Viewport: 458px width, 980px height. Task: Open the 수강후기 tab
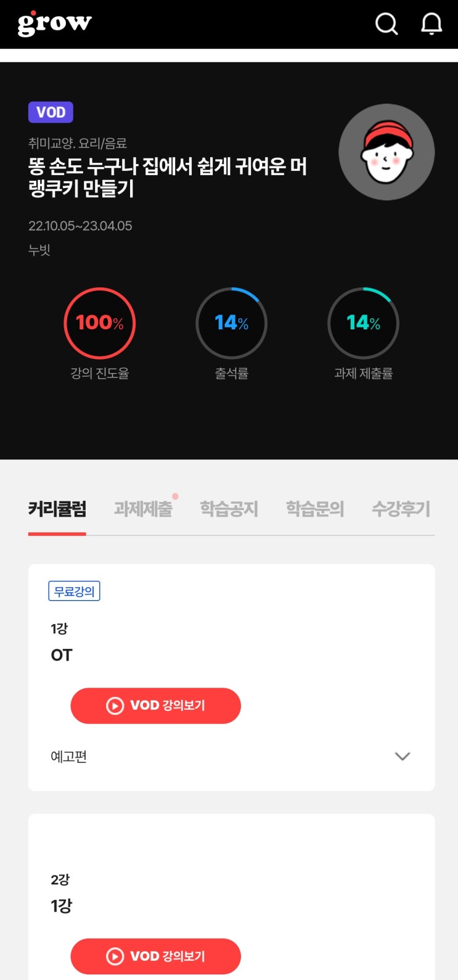click(401, 509)
